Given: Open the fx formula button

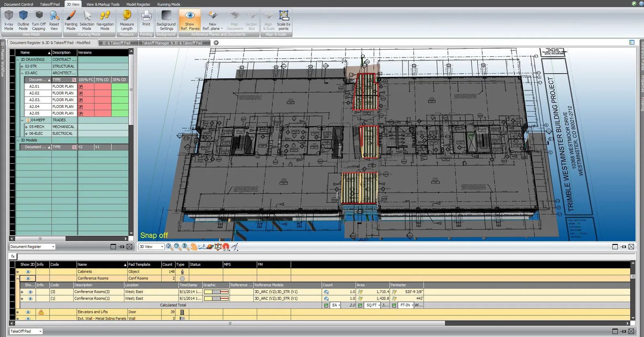Looking at the screenshot, I should click(x=13, y=256).
